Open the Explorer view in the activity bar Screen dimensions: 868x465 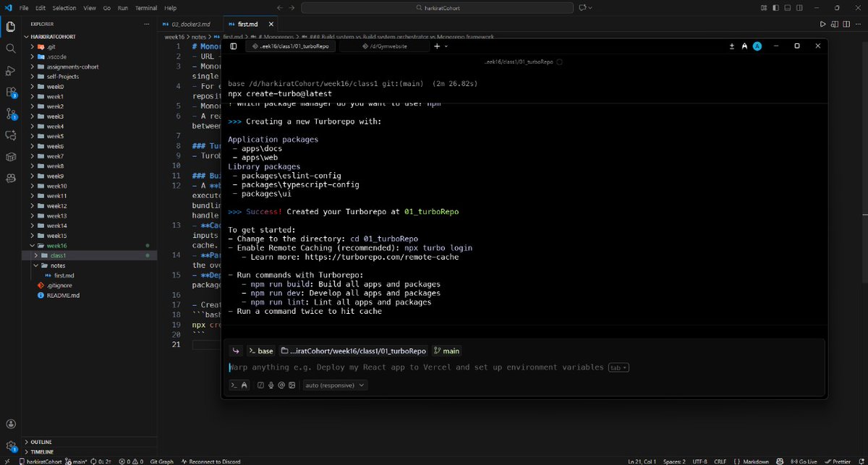click(10, 27)
